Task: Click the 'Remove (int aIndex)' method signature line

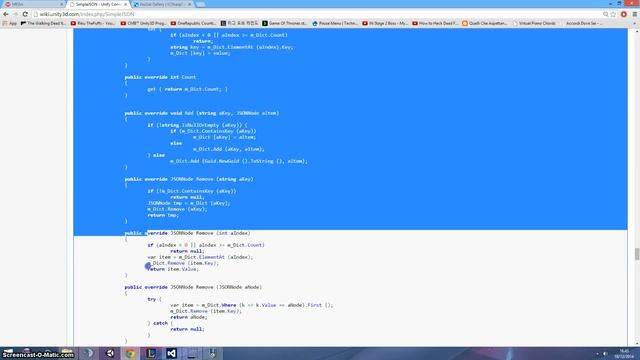Action: [x=187, y=233]
